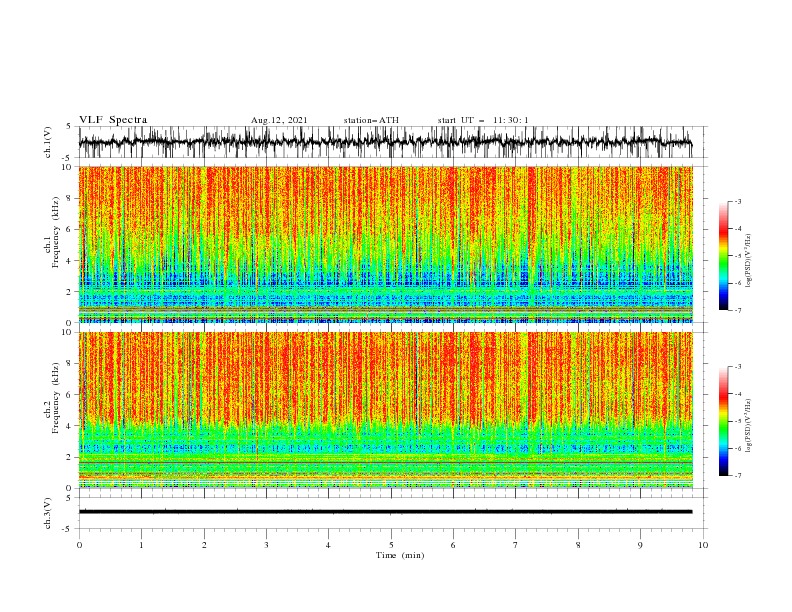Click the ch.3 flat waveform trace
This screenshot has width=792, height=612.
pos(386,512)
